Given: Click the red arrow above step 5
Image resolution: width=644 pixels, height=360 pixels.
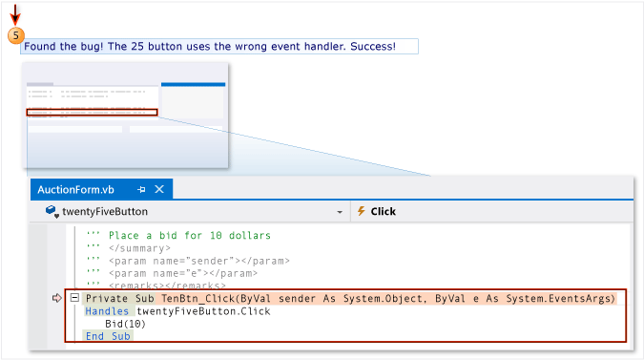Looking at the screenshot, I should [15, 14].
